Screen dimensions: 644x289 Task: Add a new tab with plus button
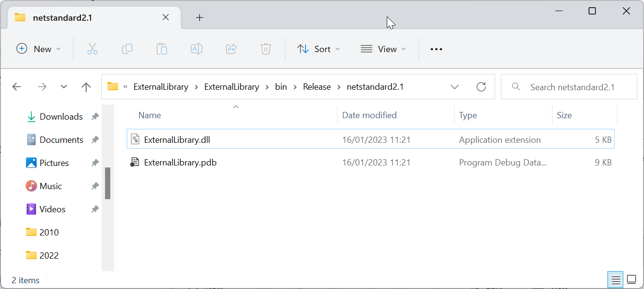(199, 17)
